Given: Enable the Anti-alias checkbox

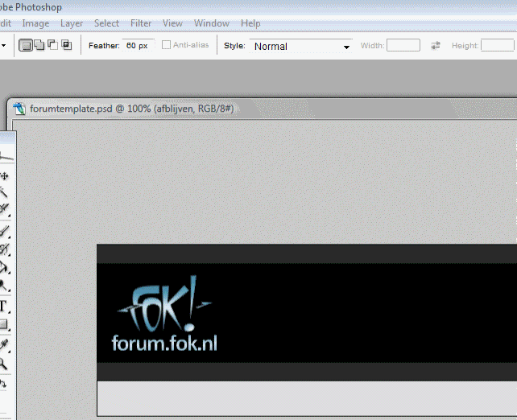Looking at the screenshot, I should [x=167, y=45].
